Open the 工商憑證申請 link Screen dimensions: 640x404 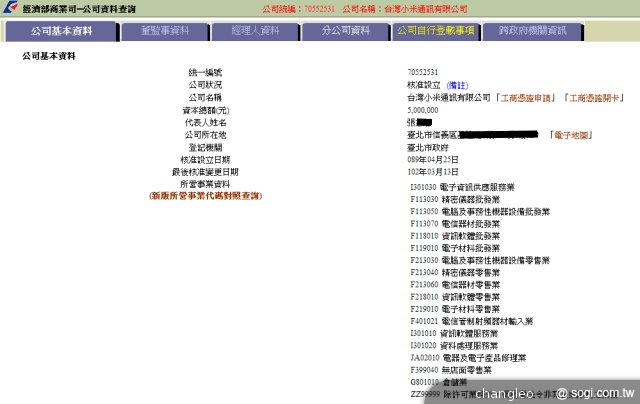click(x=525, y=98)
